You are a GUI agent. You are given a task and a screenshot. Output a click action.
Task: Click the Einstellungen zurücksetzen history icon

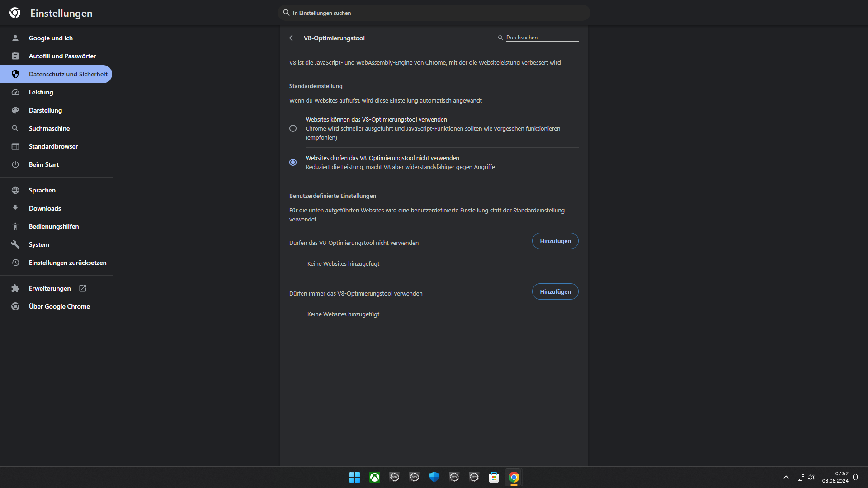coord(15,263)
